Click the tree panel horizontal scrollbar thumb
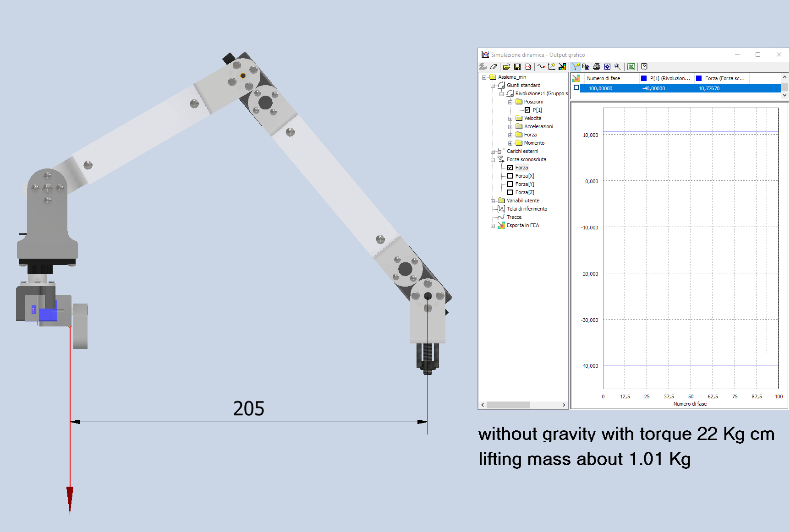Screen dimensions: 790x532 point(508,405)
